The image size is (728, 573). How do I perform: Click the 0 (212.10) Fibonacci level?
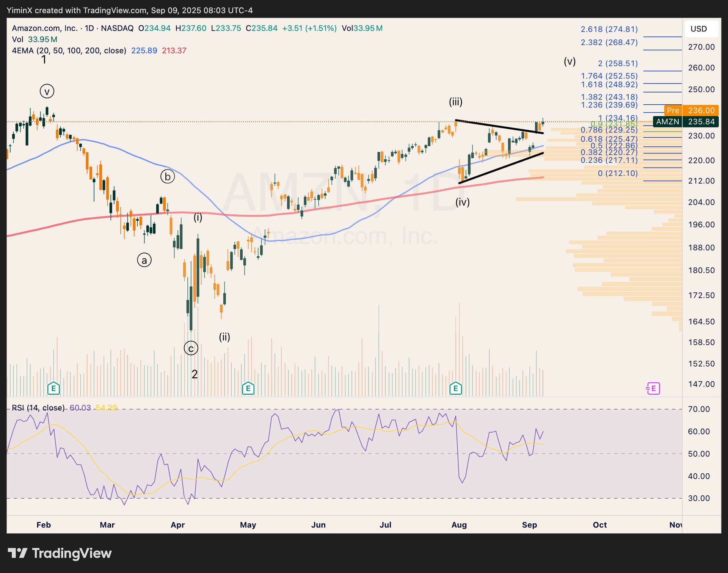(x=617, y=173)
